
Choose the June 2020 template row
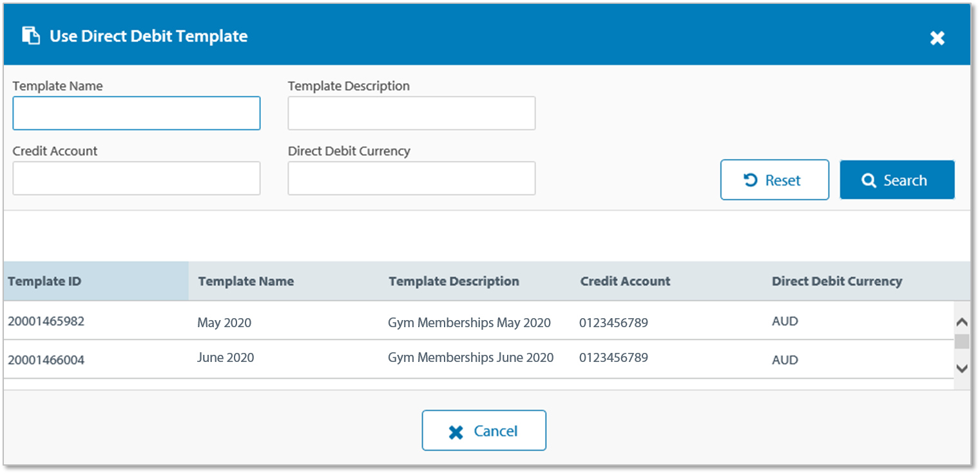coord(226,358)
